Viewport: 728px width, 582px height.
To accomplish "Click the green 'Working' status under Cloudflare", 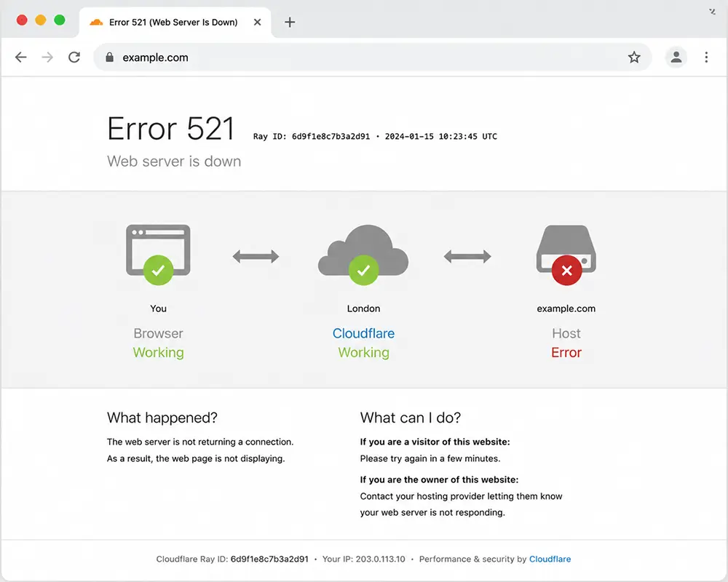I will tap(363, 353).
